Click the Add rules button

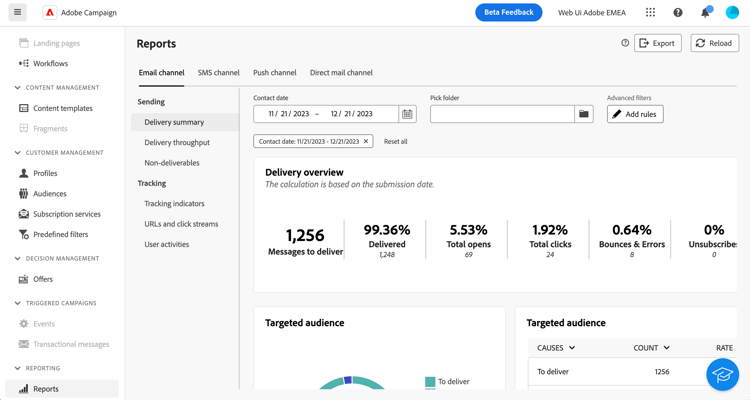click(x=635, y=114)
